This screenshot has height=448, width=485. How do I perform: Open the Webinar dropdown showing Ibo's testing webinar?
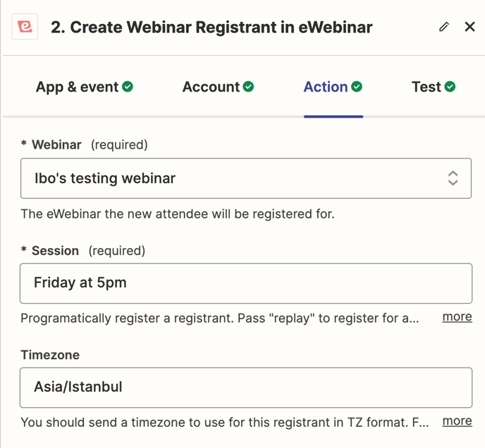tap(233, 178)
